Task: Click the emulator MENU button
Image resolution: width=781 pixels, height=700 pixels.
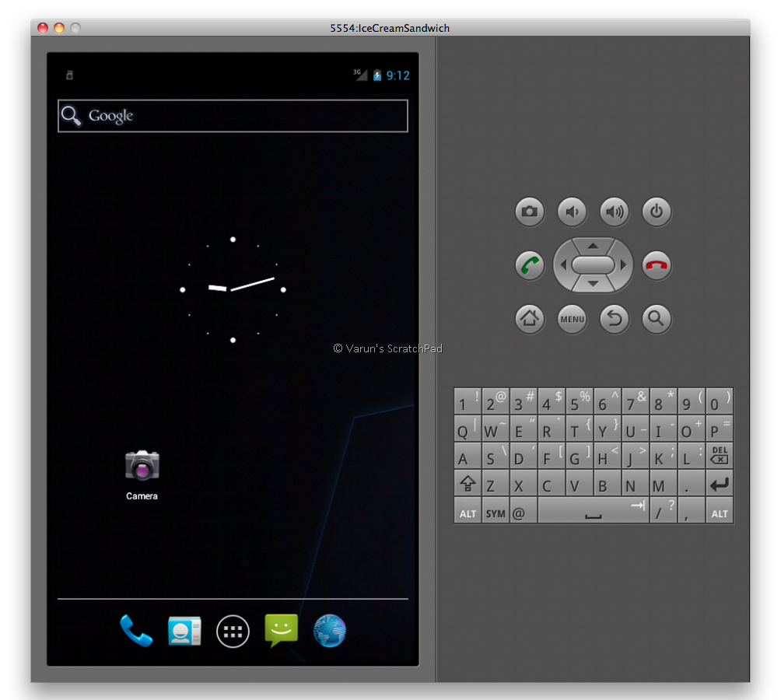Action: coord(572,319)
